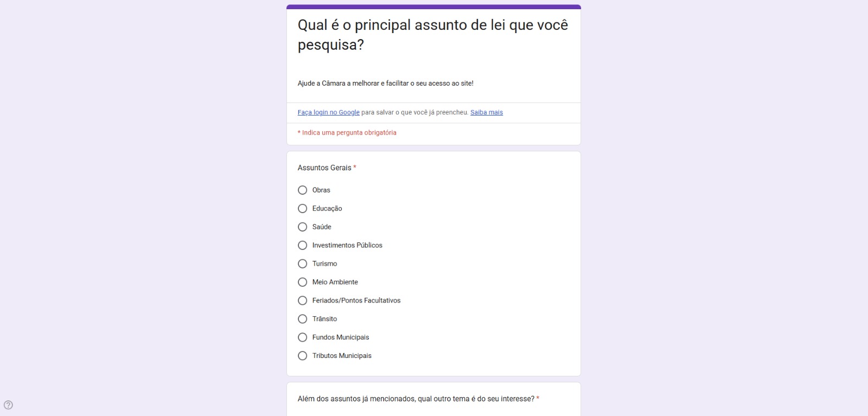
Task: Choose Educação as the main subject
Action: click(x=302, y=208)
